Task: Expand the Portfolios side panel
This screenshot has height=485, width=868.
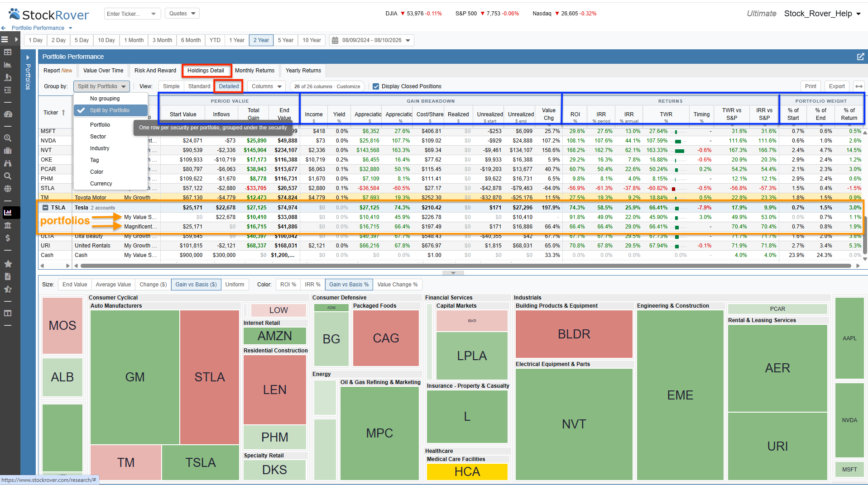Action: click(x=28, y=57)
